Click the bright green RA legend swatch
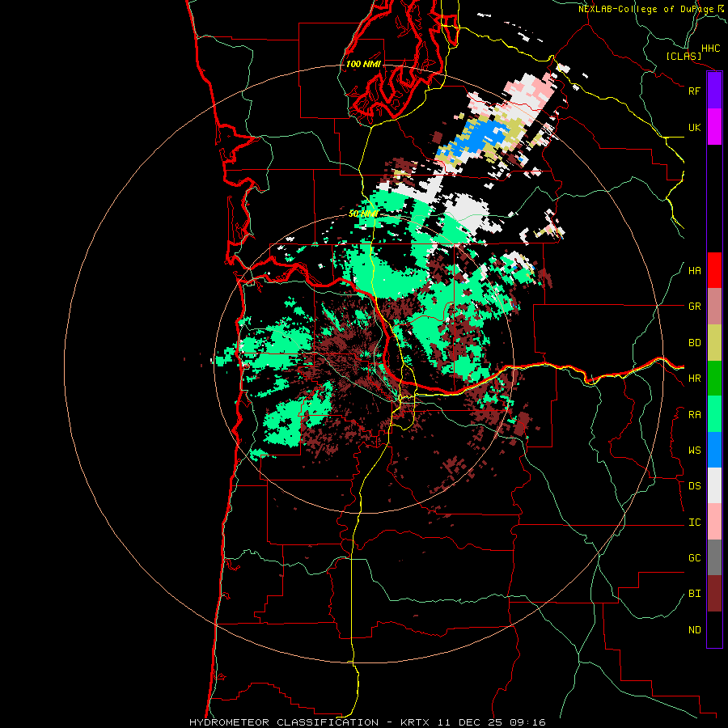This screenshot has height=728, width=728. pyautogui.click(x=714, y=414)
